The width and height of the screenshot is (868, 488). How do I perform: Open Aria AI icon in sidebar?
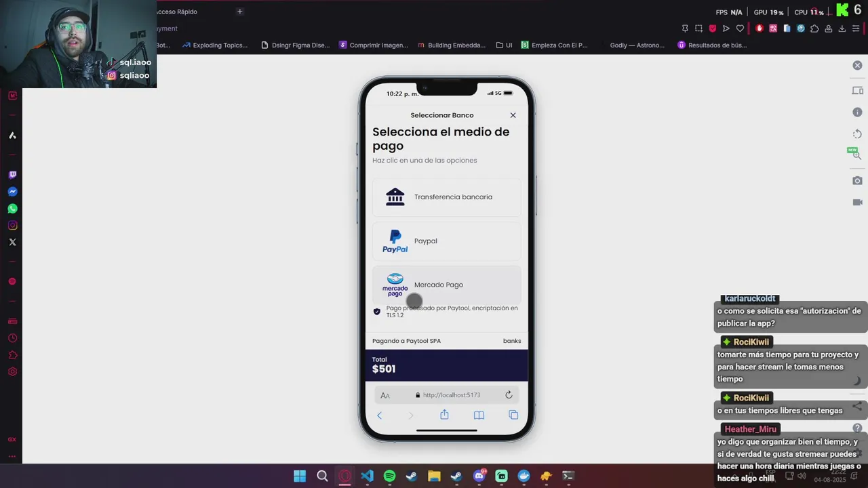(12, 136)
